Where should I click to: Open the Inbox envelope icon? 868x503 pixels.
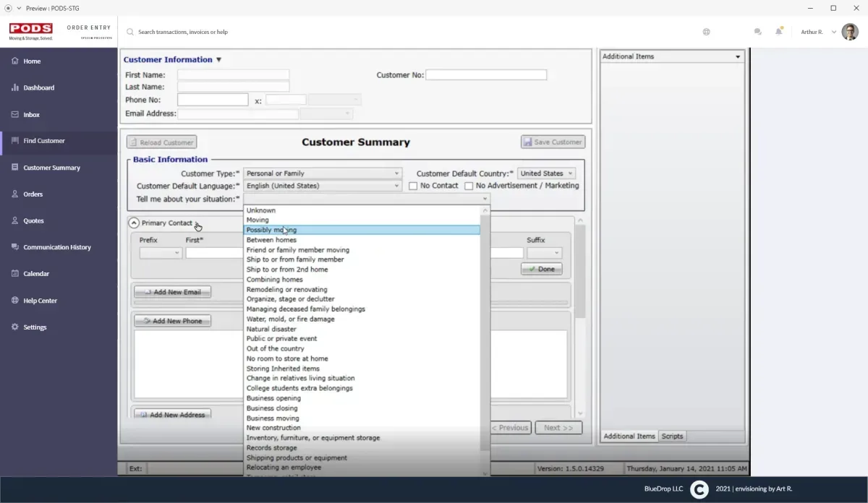tap(15, 114)
